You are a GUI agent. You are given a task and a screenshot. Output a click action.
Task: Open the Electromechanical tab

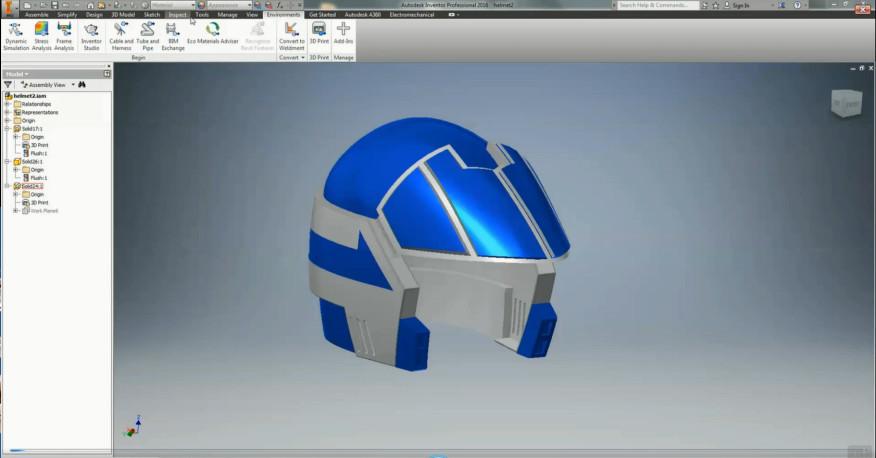(412, 15)
